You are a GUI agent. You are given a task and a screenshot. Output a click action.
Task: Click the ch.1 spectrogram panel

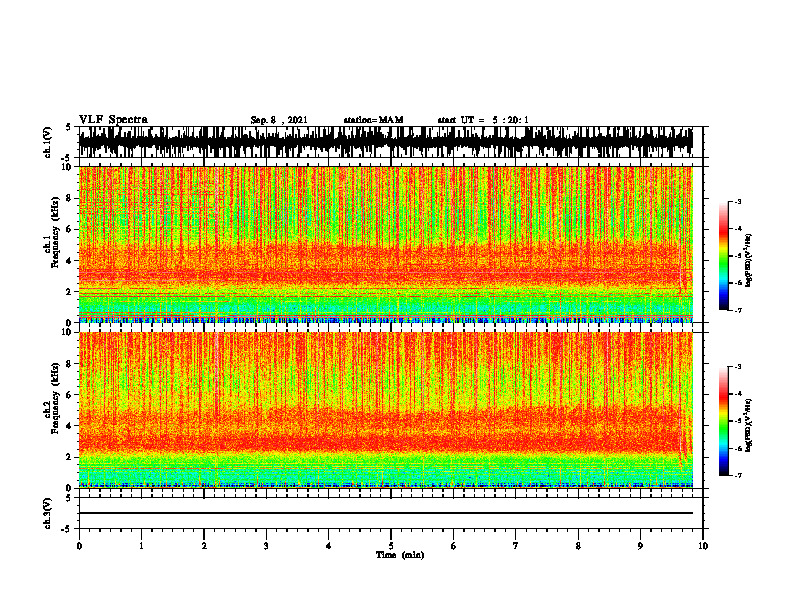click(x=385, y=245)
